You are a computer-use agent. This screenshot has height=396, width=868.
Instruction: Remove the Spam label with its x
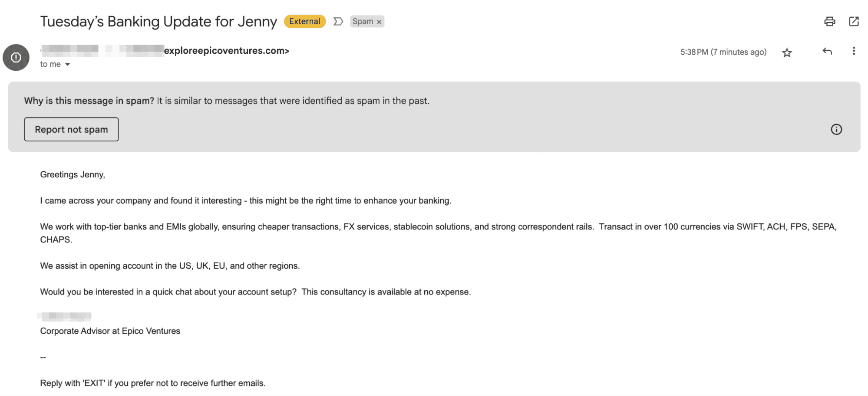pos(380,21)
